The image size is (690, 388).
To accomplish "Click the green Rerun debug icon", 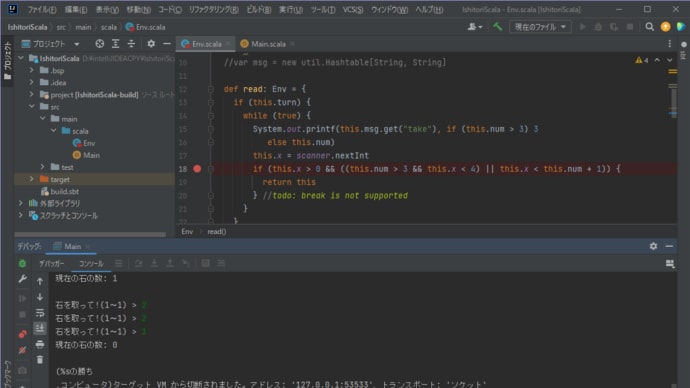I will [22, 264].
